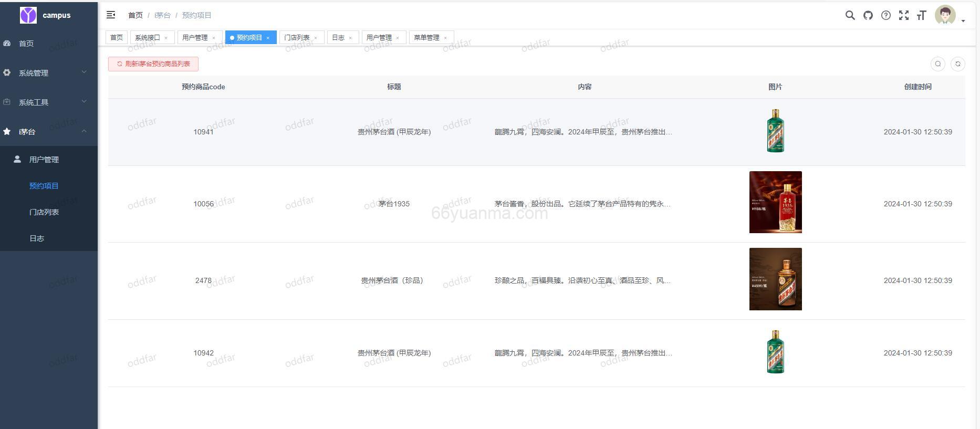Click product code 10056 cell

click(x=203, y=204)
